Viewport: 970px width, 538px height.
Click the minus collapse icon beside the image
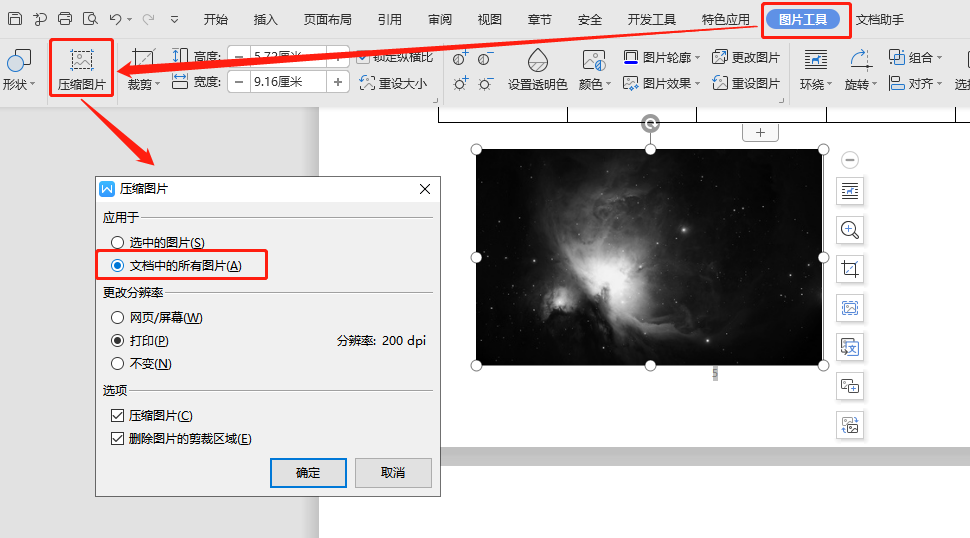pos(850,160)
